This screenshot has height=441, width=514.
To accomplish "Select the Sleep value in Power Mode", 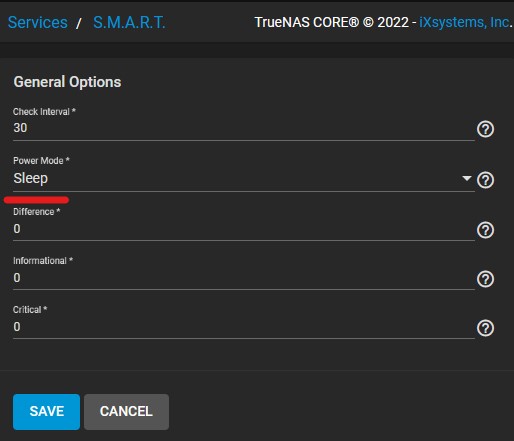I will click(x=31, y=178).
